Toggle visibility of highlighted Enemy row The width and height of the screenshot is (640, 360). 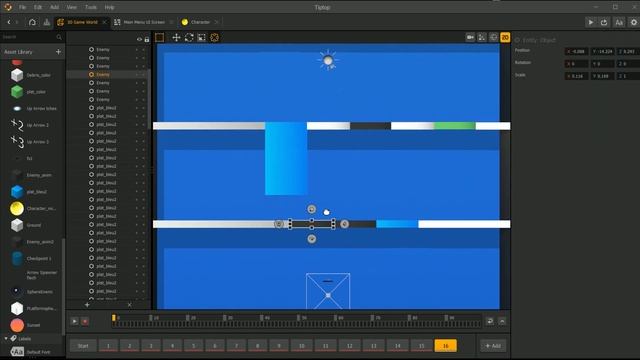[x=137, y=75]
